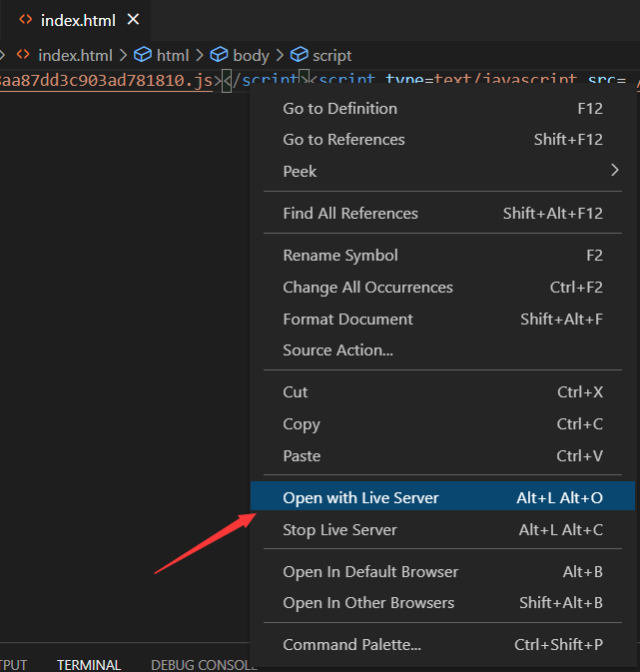
Task: Choose Open In Default Browser
Action: 370,571
